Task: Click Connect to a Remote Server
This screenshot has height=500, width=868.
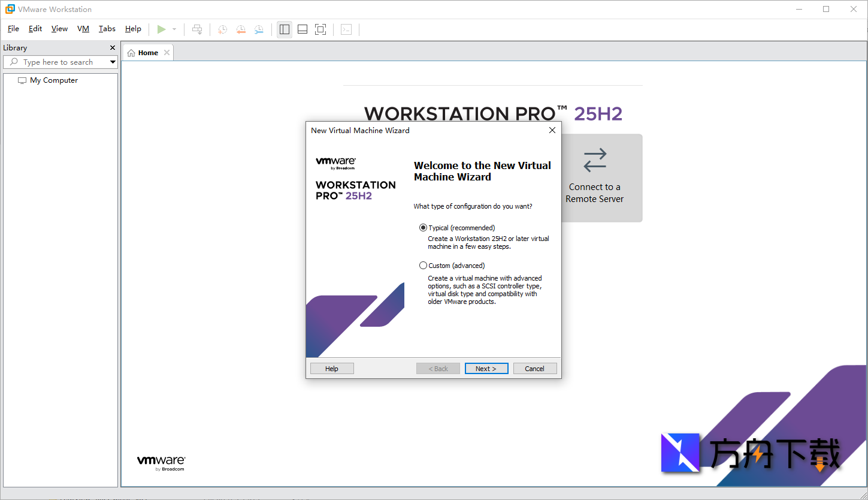Action: coord(594,178)
